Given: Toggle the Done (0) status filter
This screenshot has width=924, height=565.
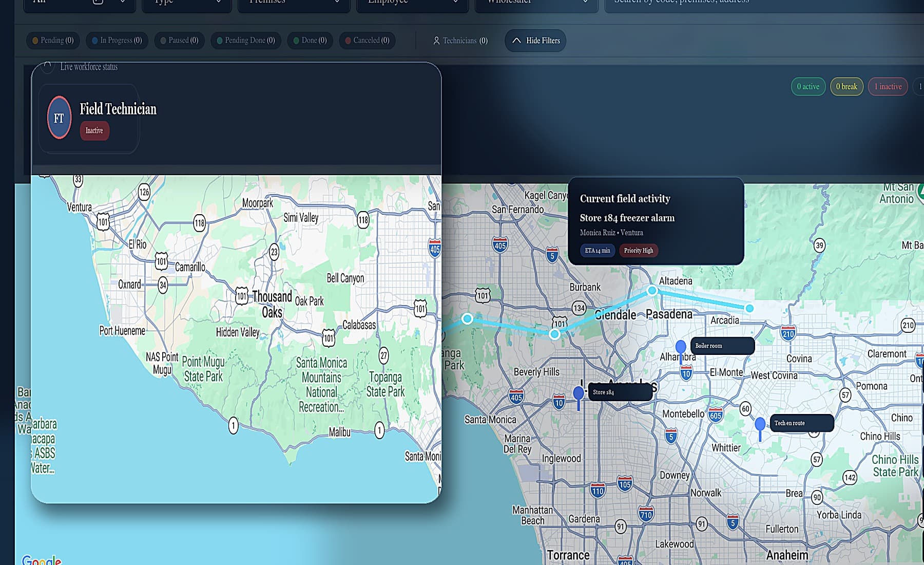Looking at the screenshot, I should (310, 40).
